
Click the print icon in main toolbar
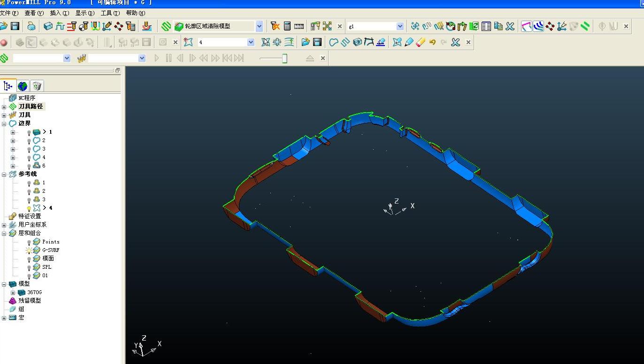click(31, 26)
